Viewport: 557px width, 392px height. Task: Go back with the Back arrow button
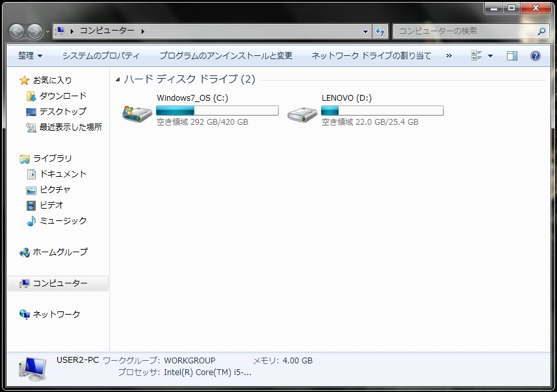[16, 32]
